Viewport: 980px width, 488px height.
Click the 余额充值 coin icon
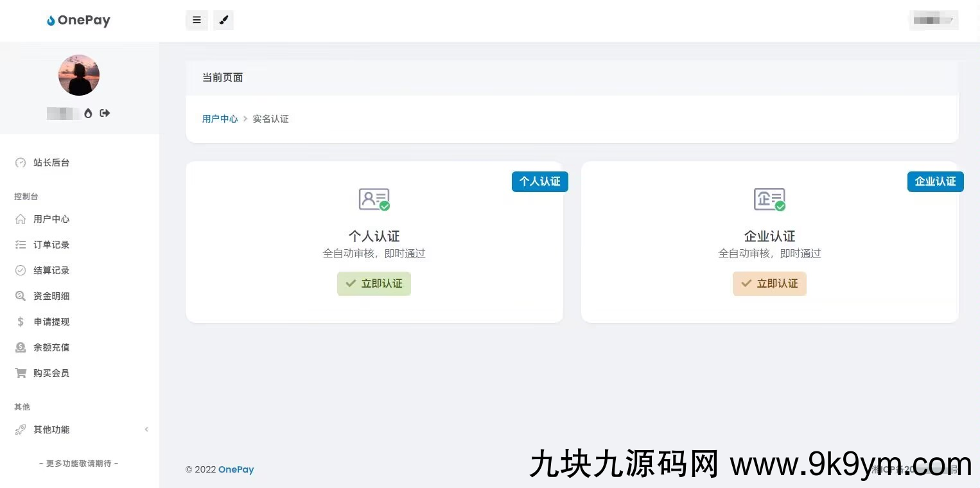coord(21,347)
